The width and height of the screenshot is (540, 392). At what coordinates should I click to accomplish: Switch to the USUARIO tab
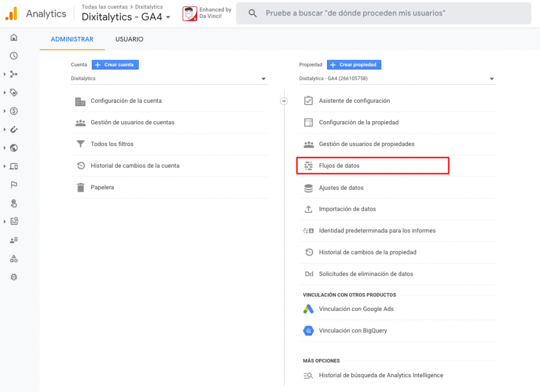pos(129,40)
